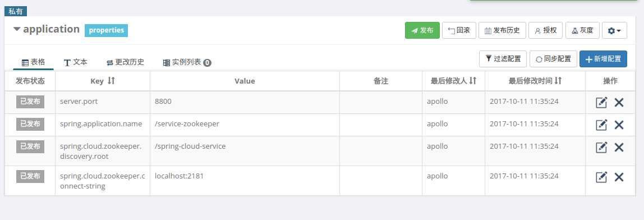The width and height of the screenshot is (644, 220).
Task: Open the 实例列表 instance list tab
Action: 187,62
